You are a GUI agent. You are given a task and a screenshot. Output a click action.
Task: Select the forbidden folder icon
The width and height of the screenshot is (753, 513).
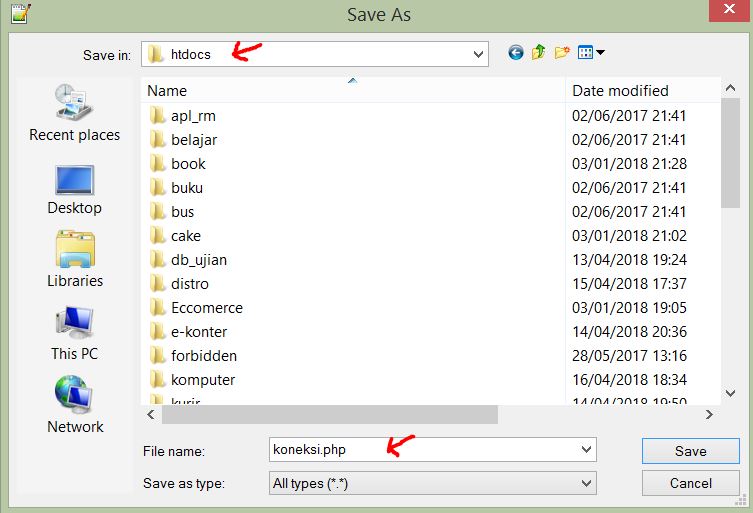coord(157,356)
